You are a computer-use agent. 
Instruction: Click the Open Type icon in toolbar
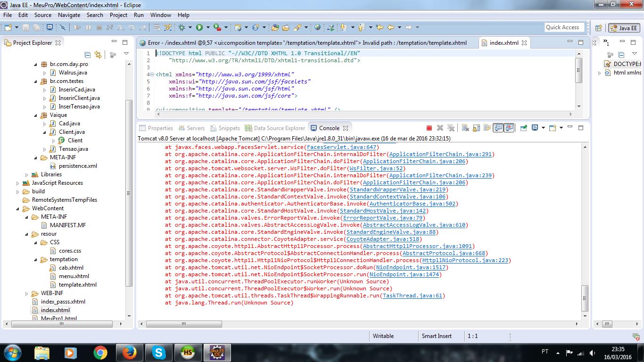[x=274, y=27]
